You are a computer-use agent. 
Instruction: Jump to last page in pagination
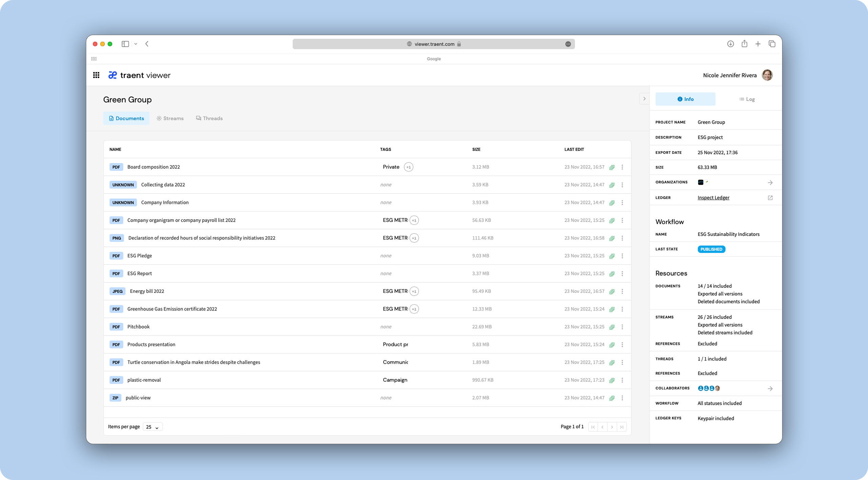(x=622, y=427)
